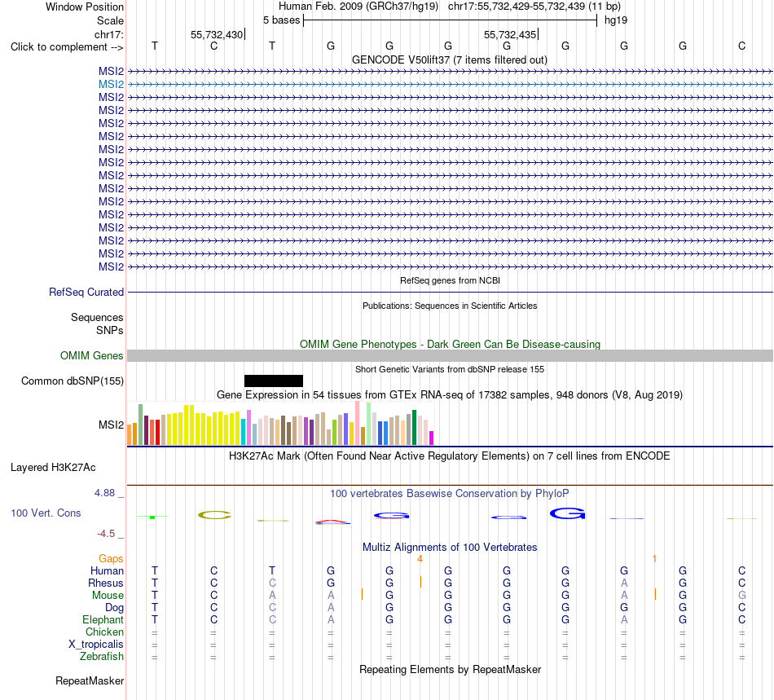Click the Elephant species label

pos(103,619)
